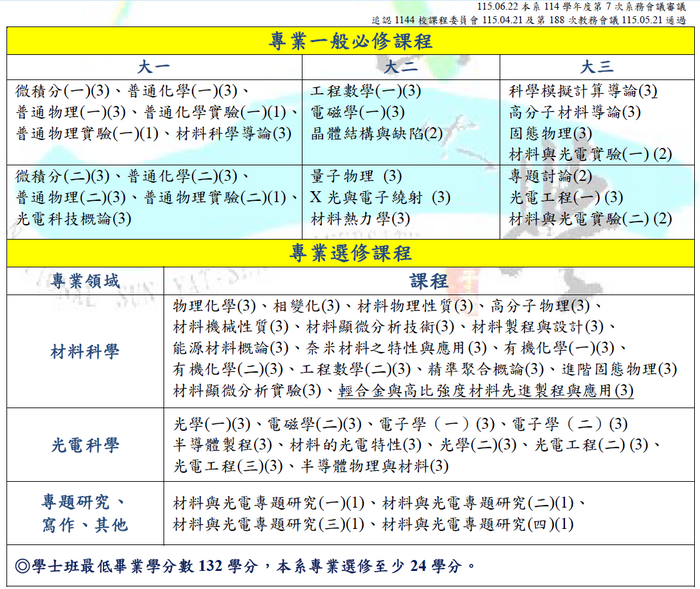
Task: Select the 大二 column heading
Action: click(x=400, y=67)
